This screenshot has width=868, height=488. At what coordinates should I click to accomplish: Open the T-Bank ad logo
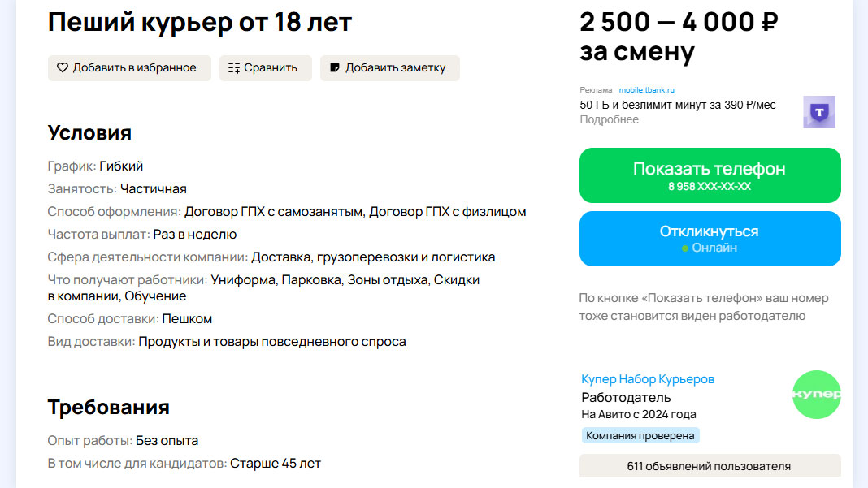coord(818,112)
